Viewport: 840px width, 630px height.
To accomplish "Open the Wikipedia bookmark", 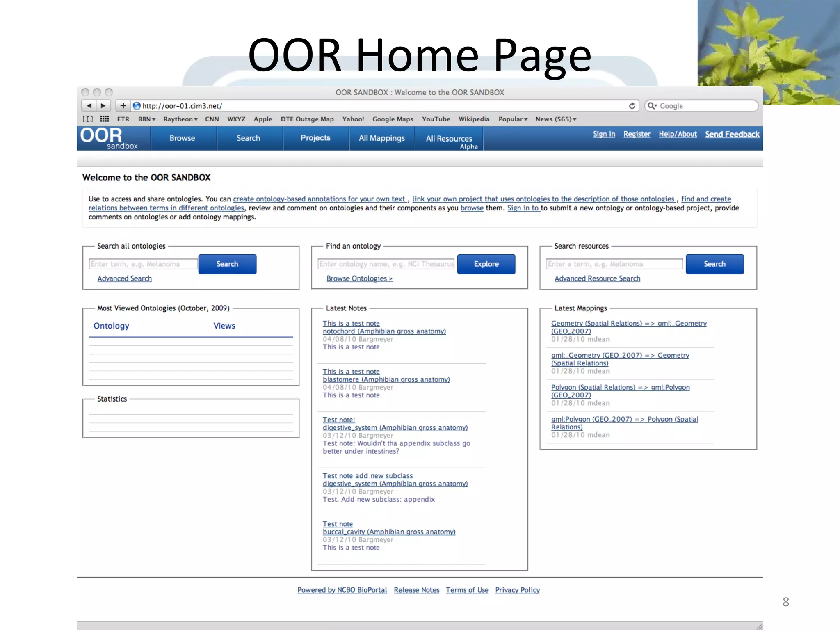I will (x=474, y=119).
